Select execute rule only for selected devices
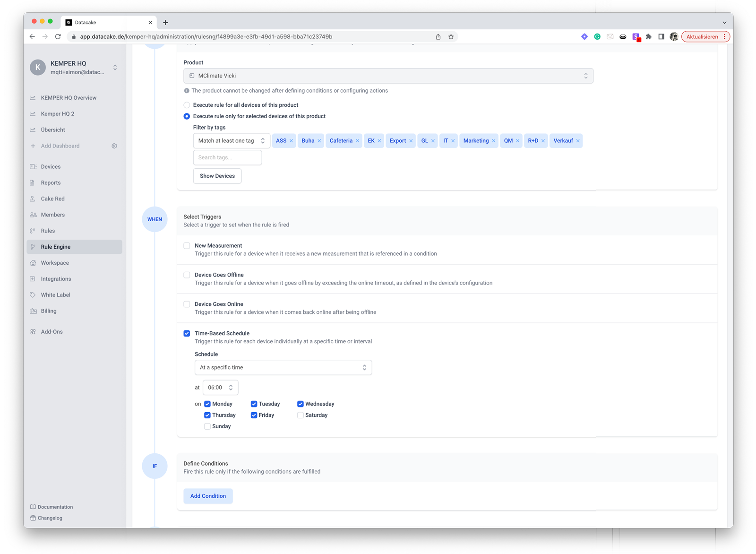This screenshot has height=554, width=756. coord(187,116)
